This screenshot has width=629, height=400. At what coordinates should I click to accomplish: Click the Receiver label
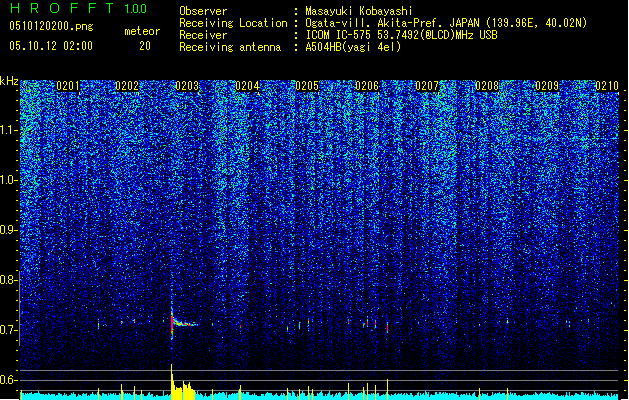coord(203,35)
